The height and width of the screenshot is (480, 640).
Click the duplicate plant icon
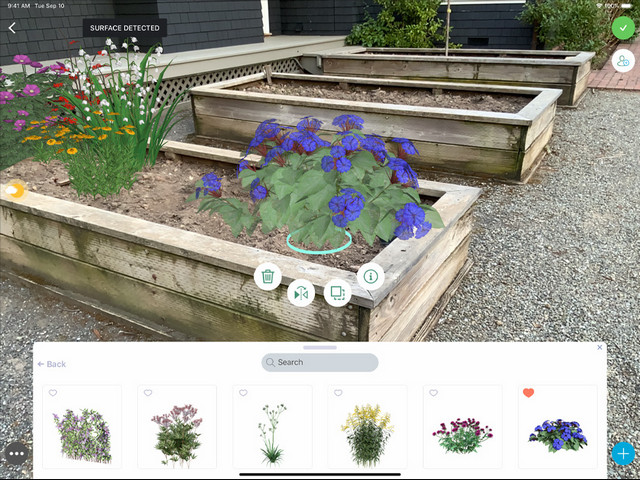(338, 293)
